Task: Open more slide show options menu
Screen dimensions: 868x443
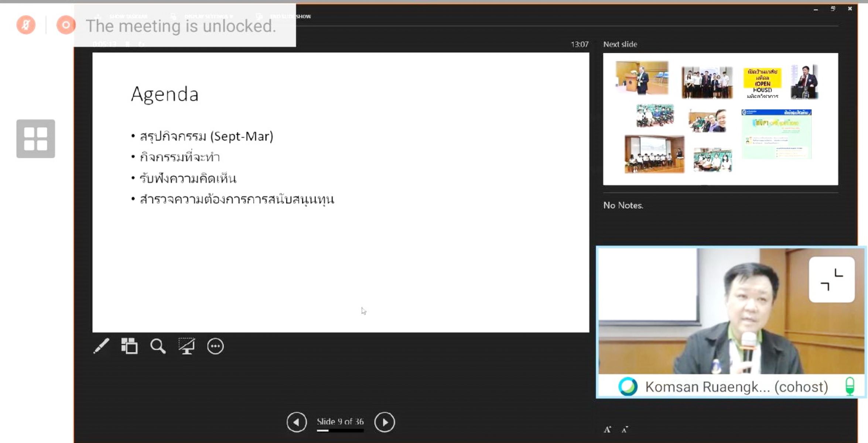Action: [215, 346]
